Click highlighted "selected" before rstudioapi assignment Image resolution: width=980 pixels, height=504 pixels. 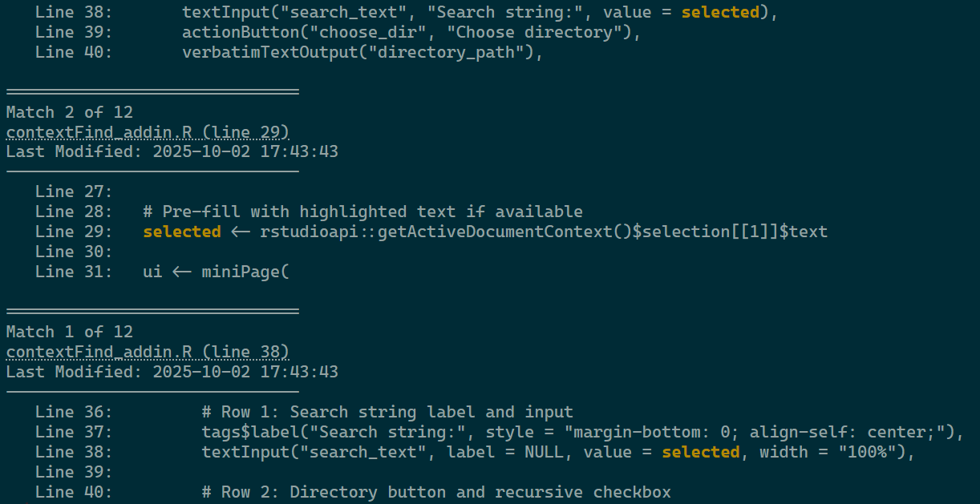[182, 232]
